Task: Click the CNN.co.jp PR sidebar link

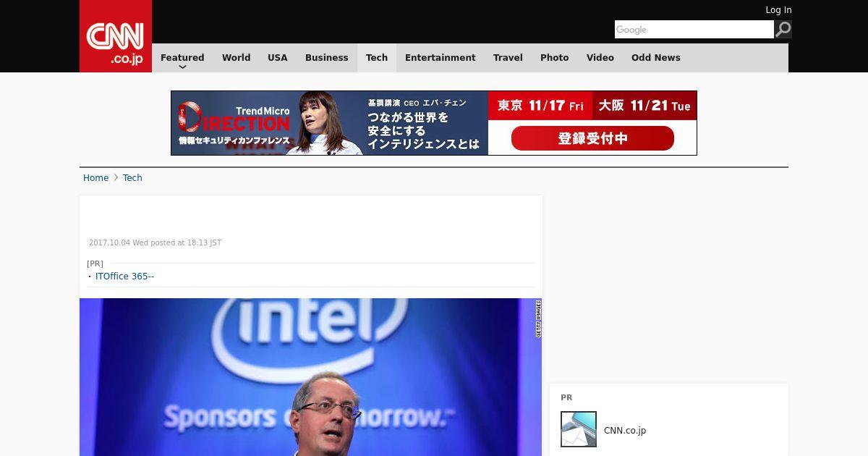Action: tap(625, 430)
